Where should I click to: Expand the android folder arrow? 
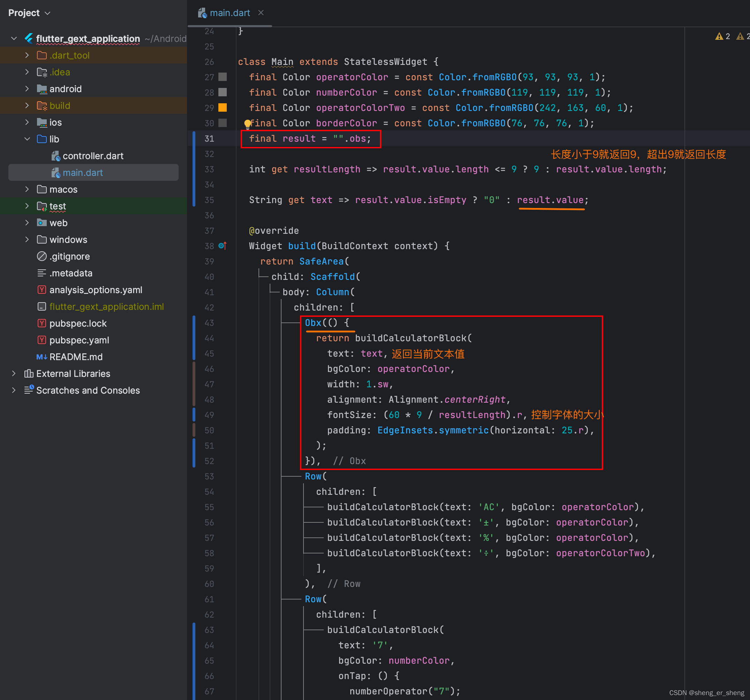click(27, 89)
